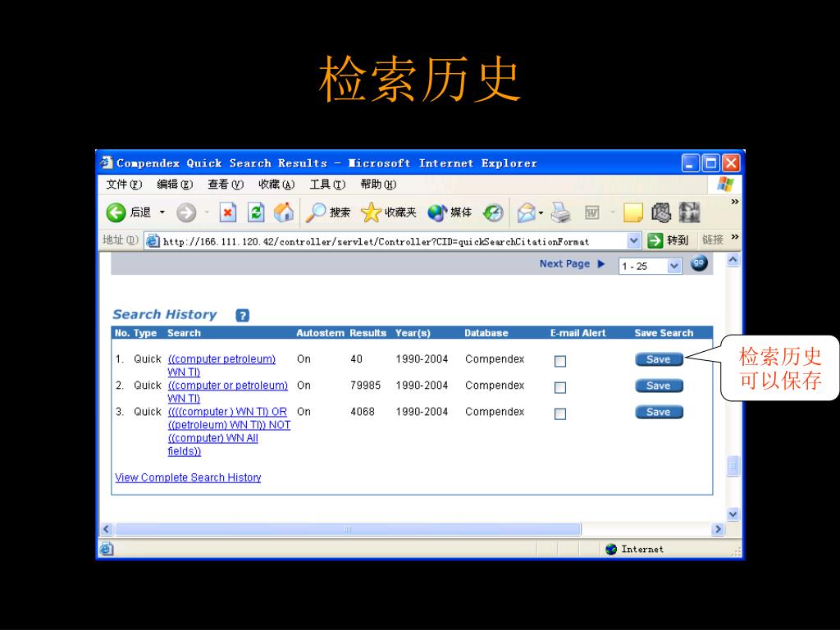840x630 pixels.
Task: Open the 文件(F) menu
Action: 124,185
